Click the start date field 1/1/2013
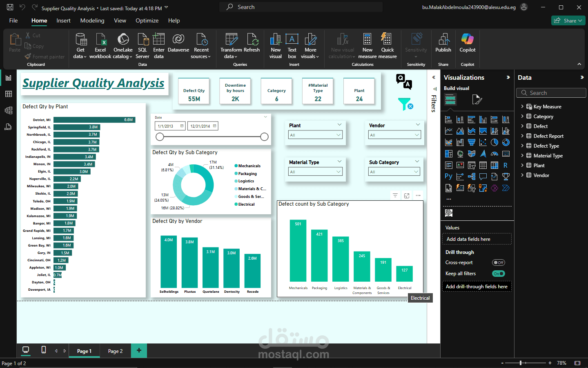This screenshot has height=368, width=588. (x=170, y=126)
